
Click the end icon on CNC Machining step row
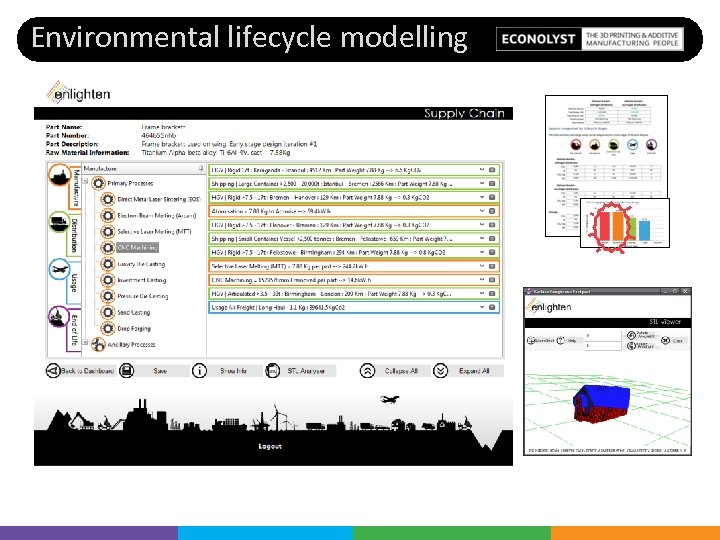[x=492, y=280]
